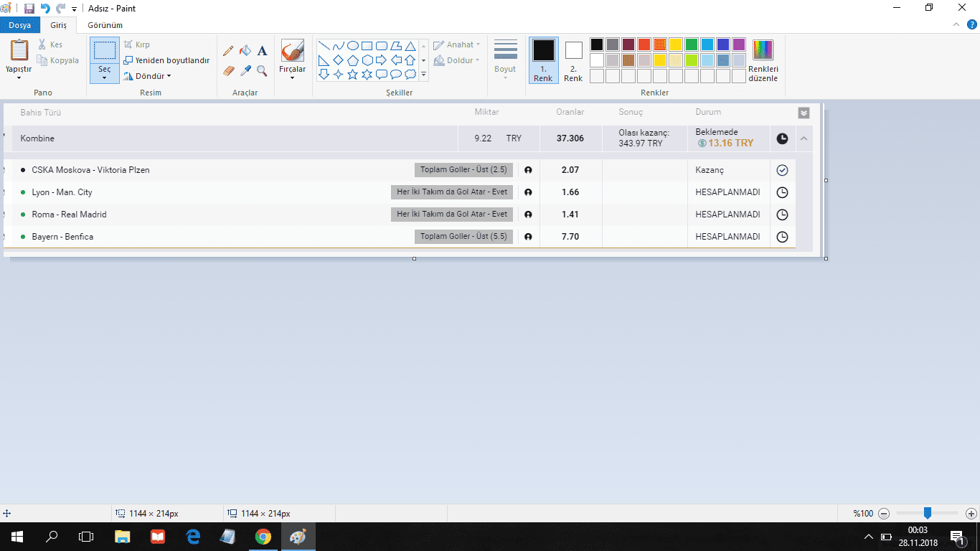Pick the red color swatch
Image resolution: width=980 pixels, height=551 pixels.
644,44
